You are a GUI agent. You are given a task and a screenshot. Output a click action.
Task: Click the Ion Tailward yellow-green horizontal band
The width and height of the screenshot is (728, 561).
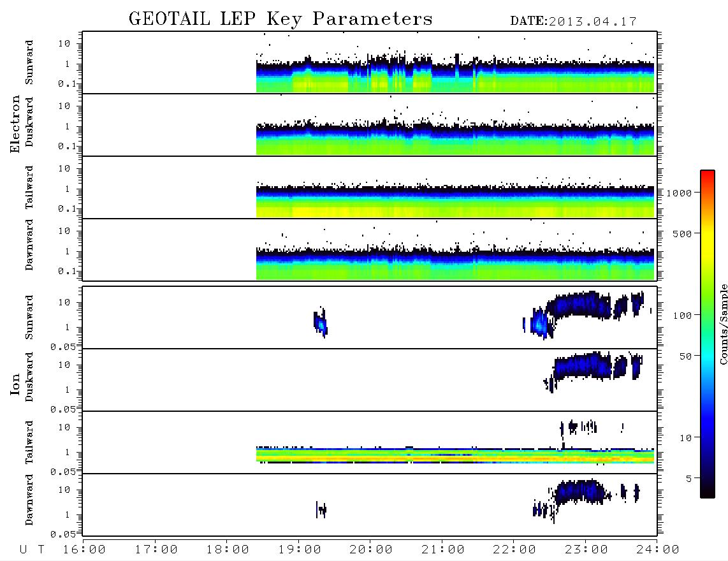455,455
